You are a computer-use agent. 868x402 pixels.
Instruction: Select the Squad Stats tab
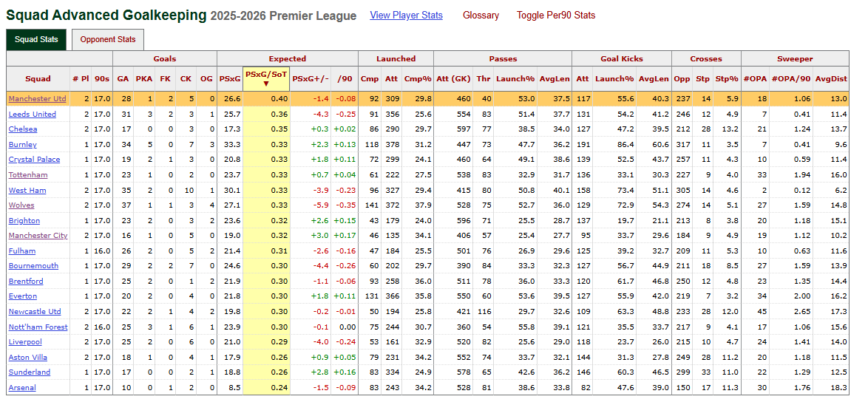tap(36, 40)
